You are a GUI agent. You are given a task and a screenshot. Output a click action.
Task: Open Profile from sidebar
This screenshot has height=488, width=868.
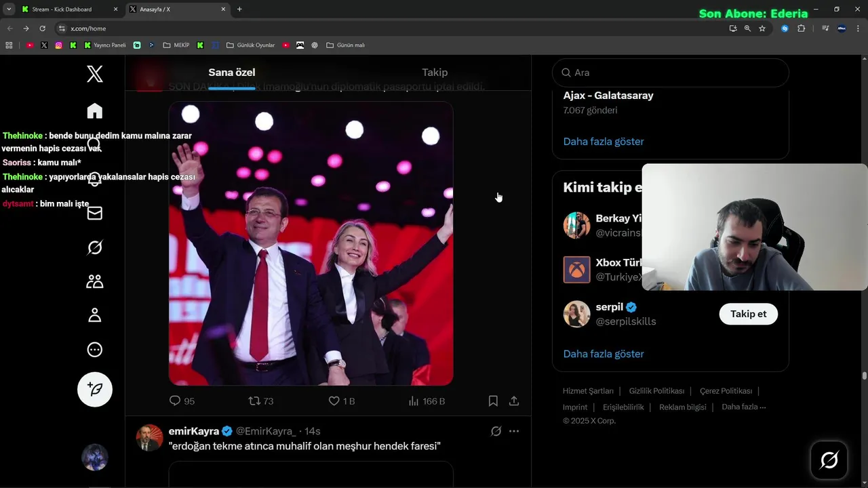pyautogui.click(x=95, y=315)
